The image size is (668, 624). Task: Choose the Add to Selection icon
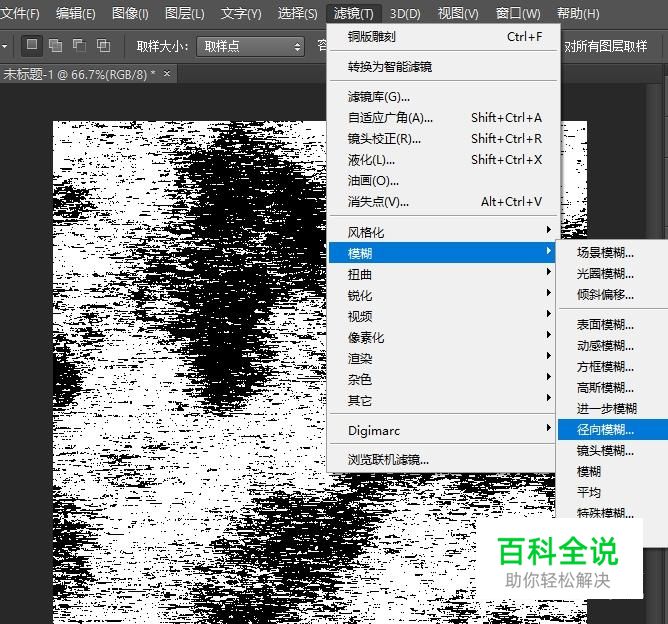pyautogui.click(x=55, y=46)
